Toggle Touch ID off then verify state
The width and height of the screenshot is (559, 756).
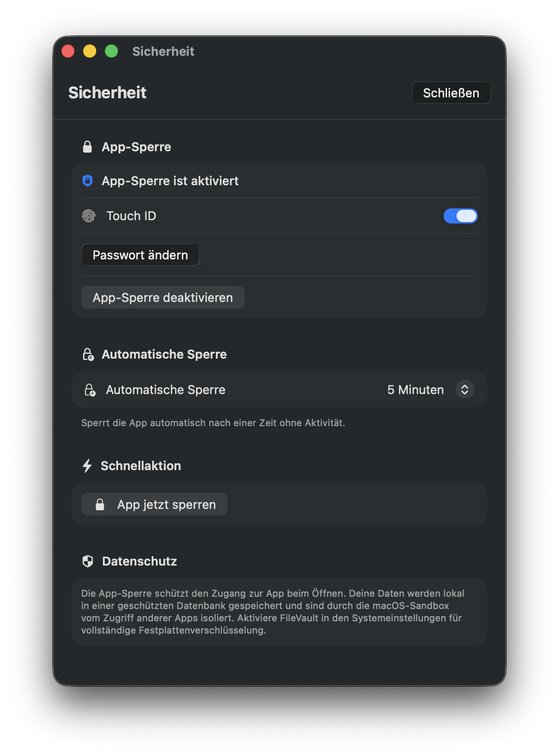pyautogui.click(x=461, y=215)
